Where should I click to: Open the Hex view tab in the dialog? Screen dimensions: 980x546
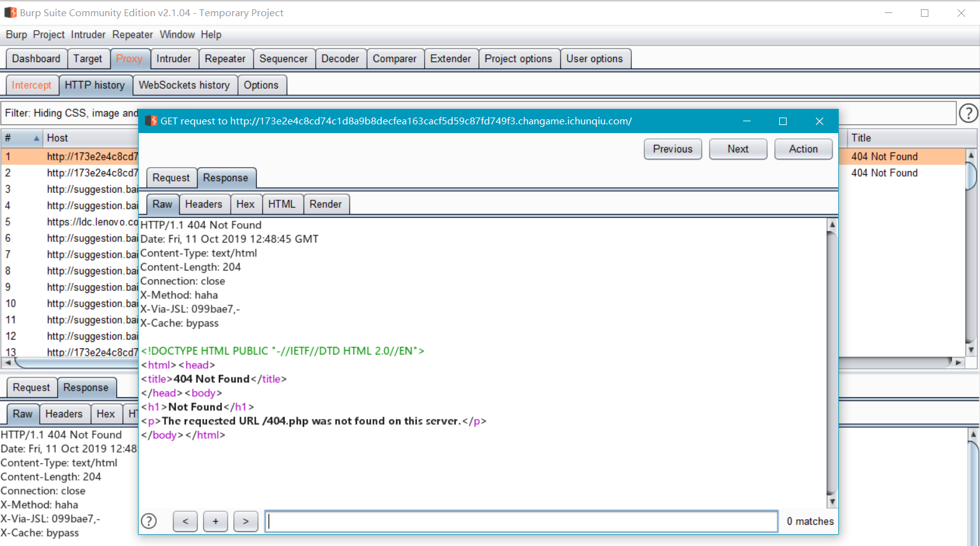(x=246, y=204)
